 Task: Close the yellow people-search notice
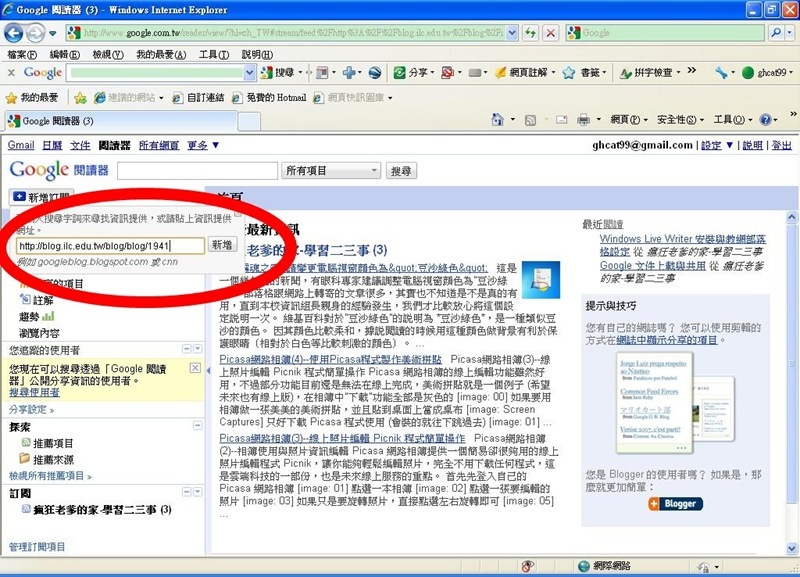coord(195,368)
